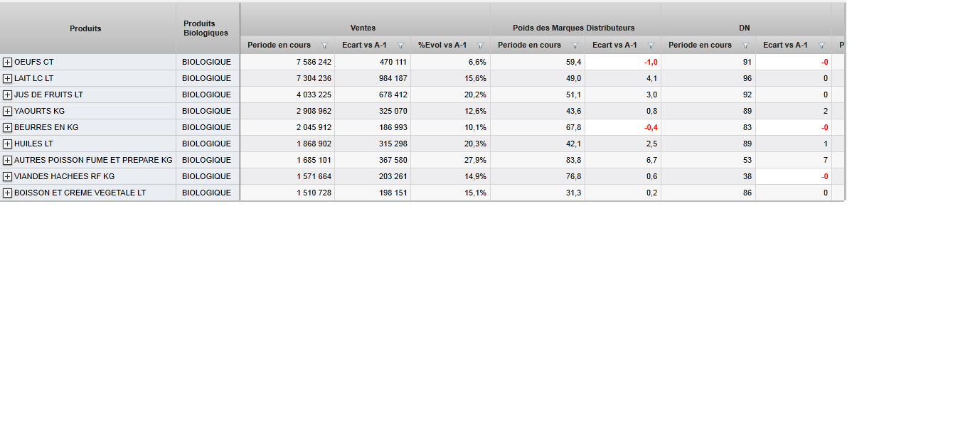
Task: Click the Poids des Marques value 59,4
Action: pyautogui.click(x=574, y=63)
